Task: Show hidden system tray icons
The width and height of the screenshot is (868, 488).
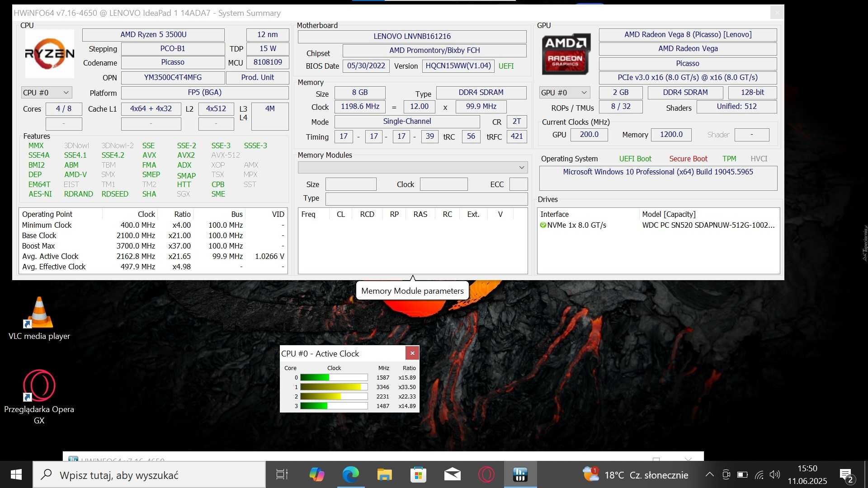Action: [710, 475]
